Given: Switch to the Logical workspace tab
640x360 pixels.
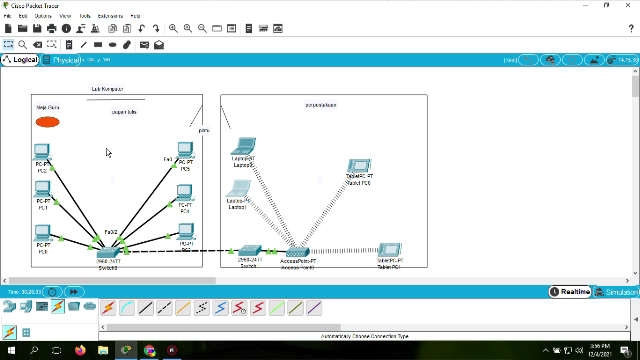Looking at the screenshot, I should pos(20,60).
